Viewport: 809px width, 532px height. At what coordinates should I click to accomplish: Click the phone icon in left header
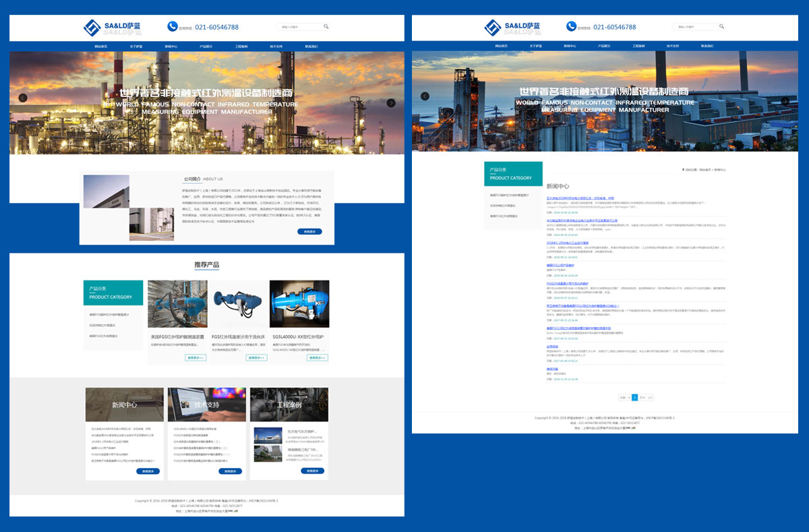tap(173, 26)
